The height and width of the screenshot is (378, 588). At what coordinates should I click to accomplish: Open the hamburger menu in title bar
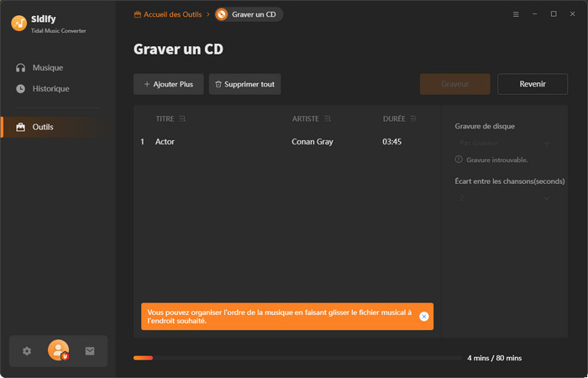516,14
